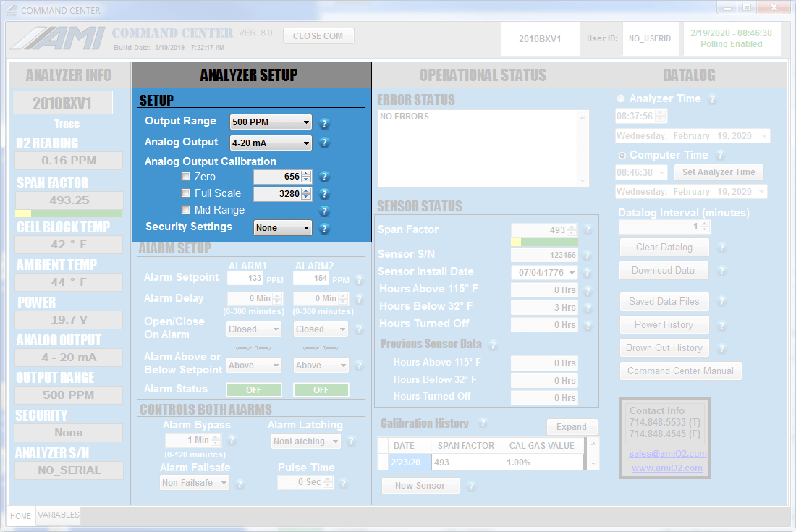Switch to the Analyzer Info tab
Image resolution: width=796 pixels, height=532 pixels.
(x=69, y=75)
